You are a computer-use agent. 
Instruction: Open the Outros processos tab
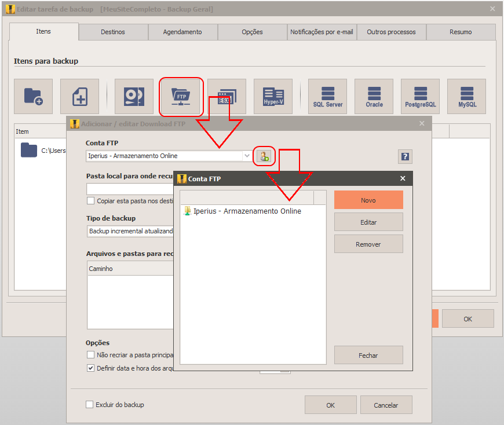(x=392, y=32)
